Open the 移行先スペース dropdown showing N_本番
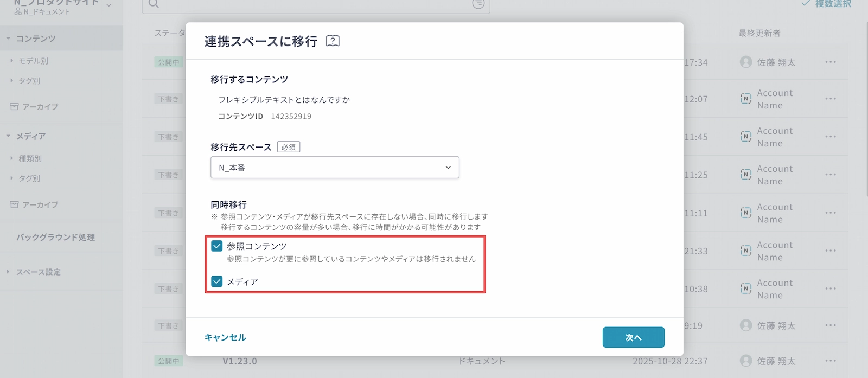 pos(335,168)
